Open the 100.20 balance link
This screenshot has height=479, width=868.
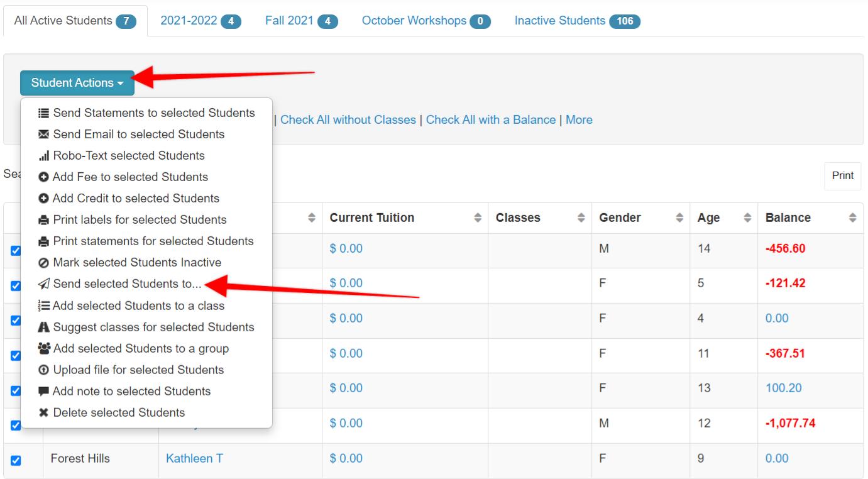784,388
